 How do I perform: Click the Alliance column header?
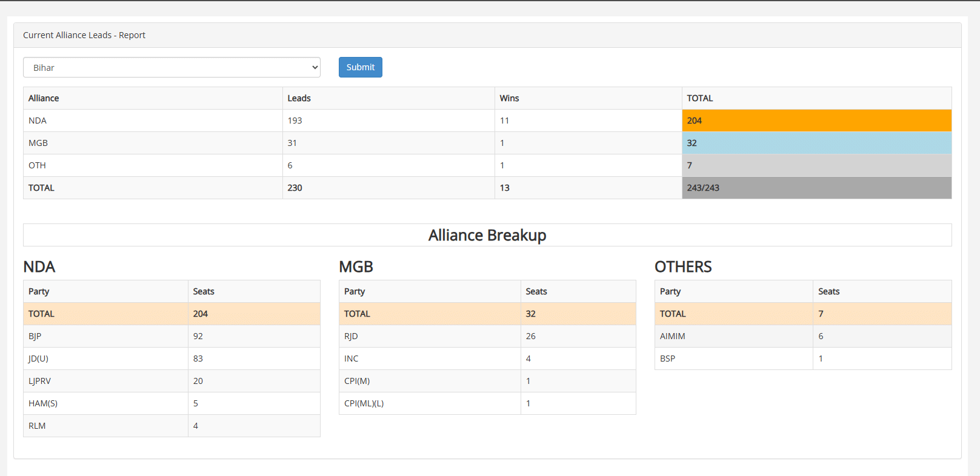click(x=44, y=98)
